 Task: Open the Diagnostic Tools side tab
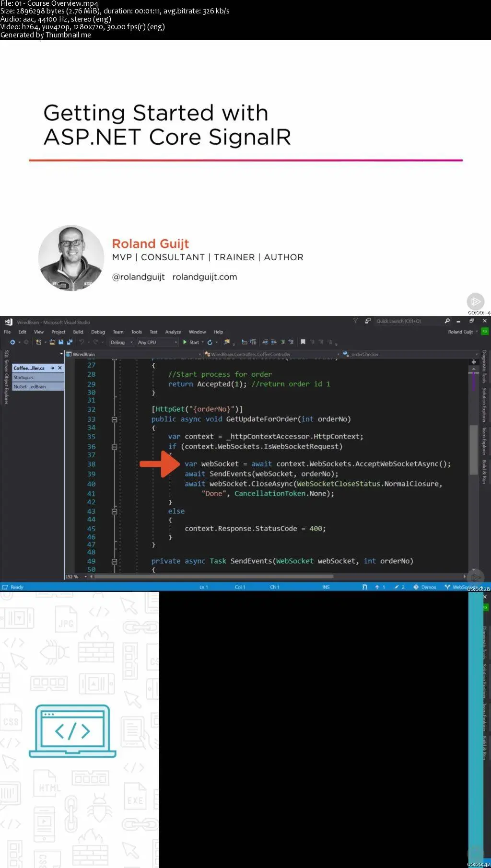(x=484, y=367)
